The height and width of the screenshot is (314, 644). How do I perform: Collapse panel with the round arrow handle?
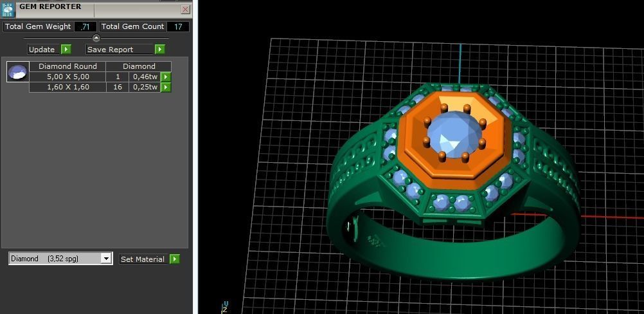(x=96, y=38)
